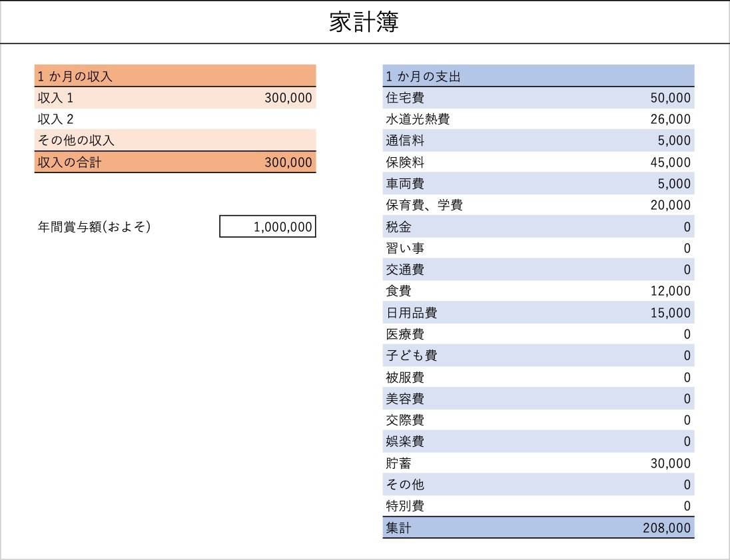Image resolution: width=730 pixels, height=560 pixels.
Task: Click the 貯蓄 amount 30,000
Action: click(671, 463)
